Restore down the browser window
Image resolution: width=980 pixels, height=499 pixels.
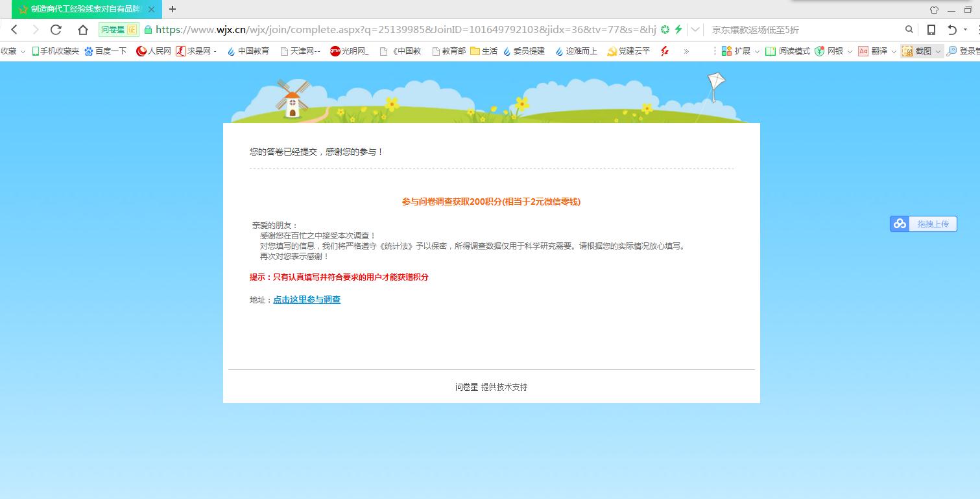[x=969, y=10]
